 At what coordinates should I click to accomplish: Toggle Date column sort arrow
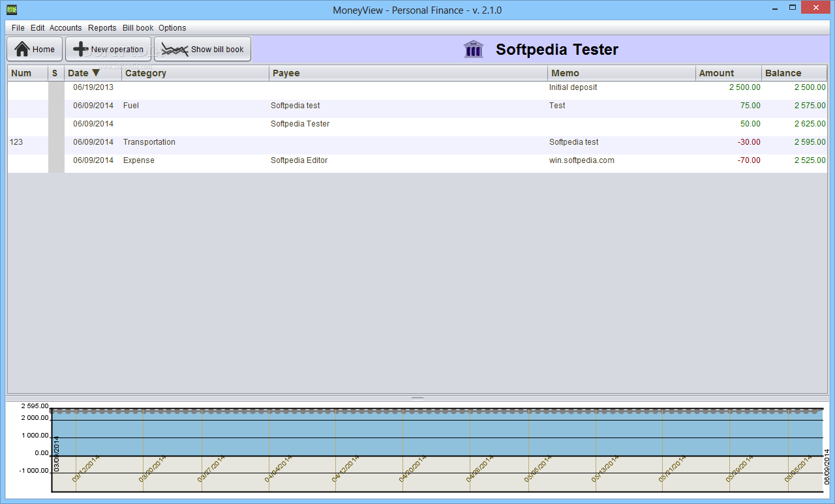96,73
